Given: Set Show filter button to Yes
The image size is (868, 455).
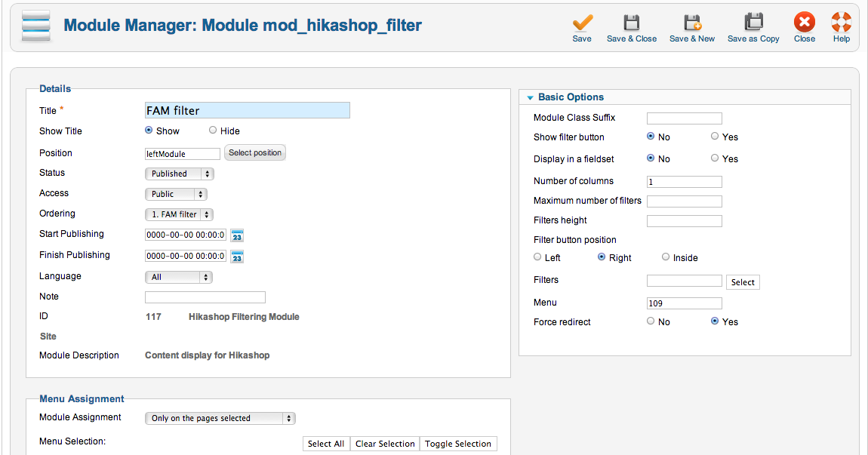Looking at the screenshot, I should tap(715, 137).
